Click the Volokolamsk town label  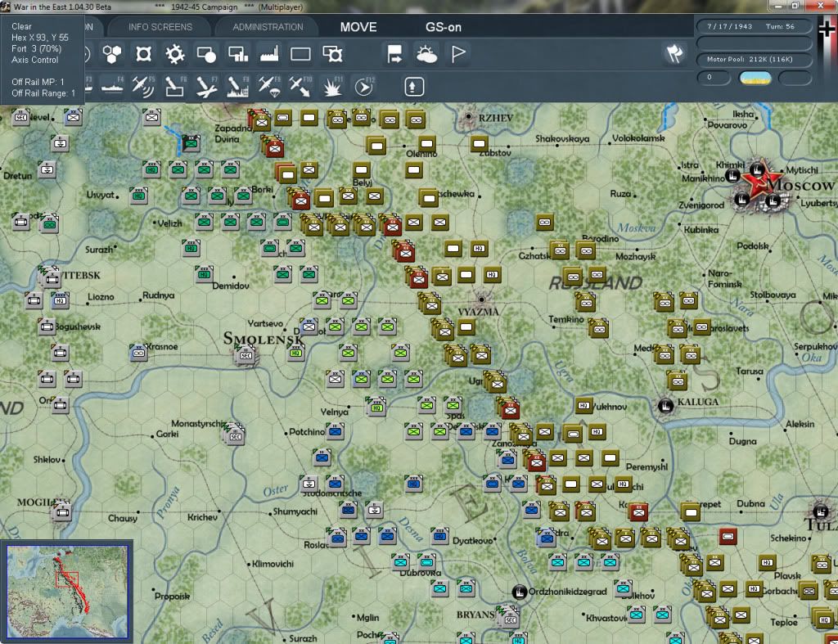point(638,138)
